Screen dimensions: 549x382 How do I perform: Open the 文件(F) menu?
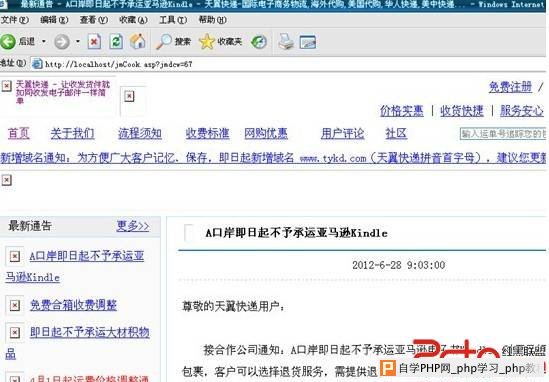point(14,20)
